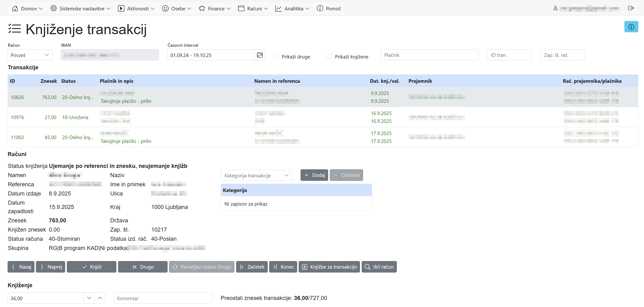Enable the Prikaži knjižene checkbox

click(330, 56)
